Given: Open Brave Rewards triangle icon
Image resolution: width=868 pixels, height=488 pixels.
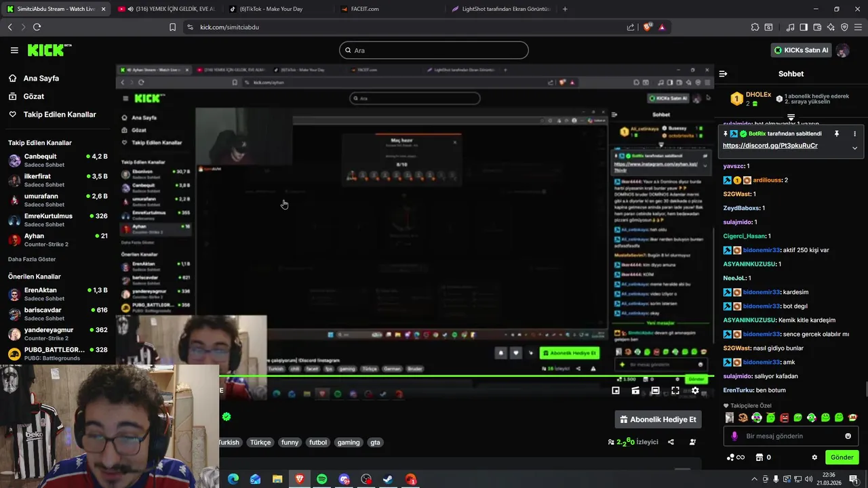Looking at the screenshot, I should tap(662, 27).
